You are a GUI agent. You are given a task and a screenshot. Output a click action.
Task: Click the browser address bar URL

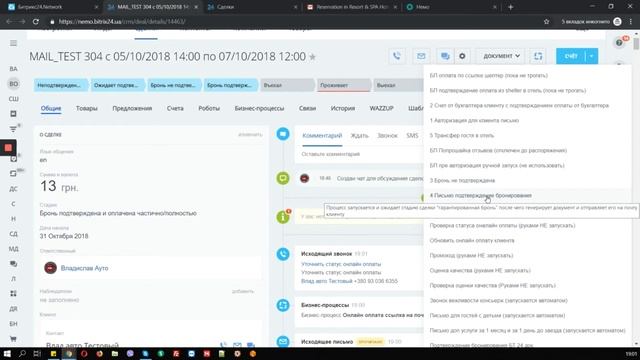tap(122, 22)
